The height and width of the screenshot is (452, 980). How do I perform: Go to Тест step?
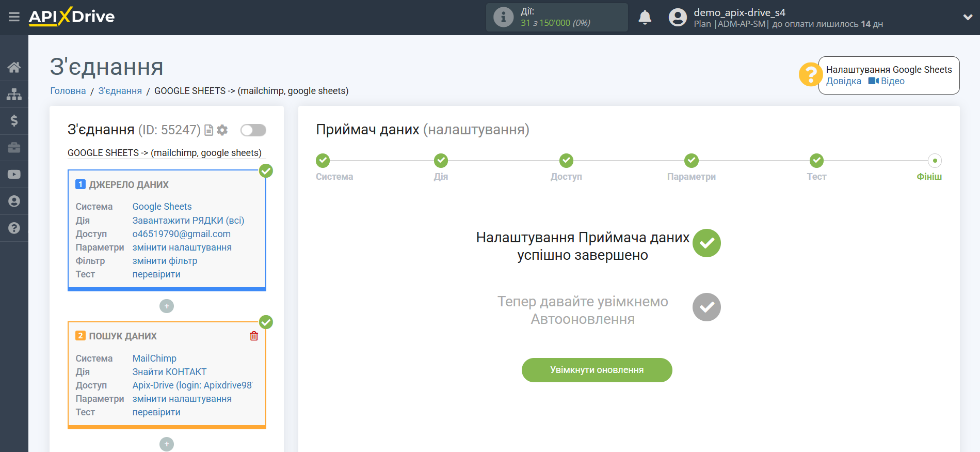pos(817,161)
